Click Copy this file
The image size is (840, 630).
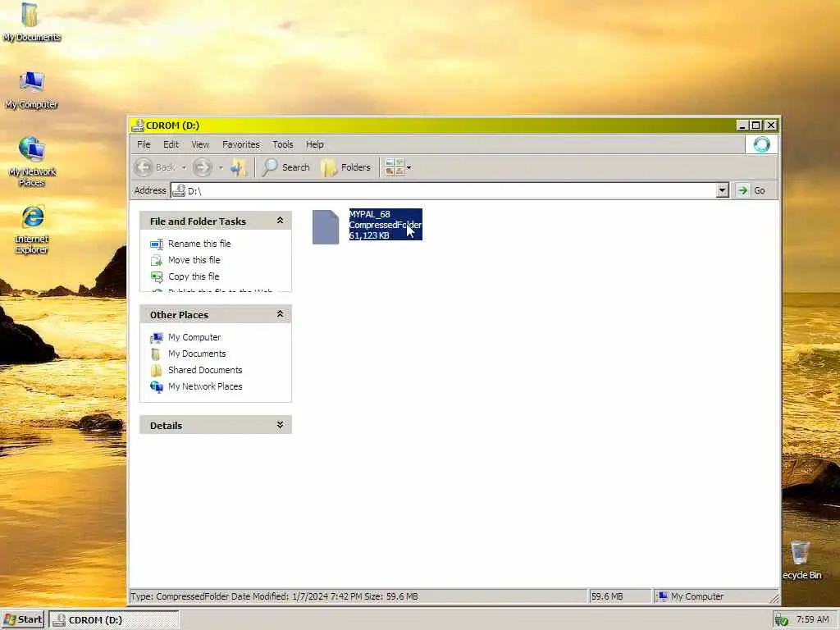coord(194,277)
